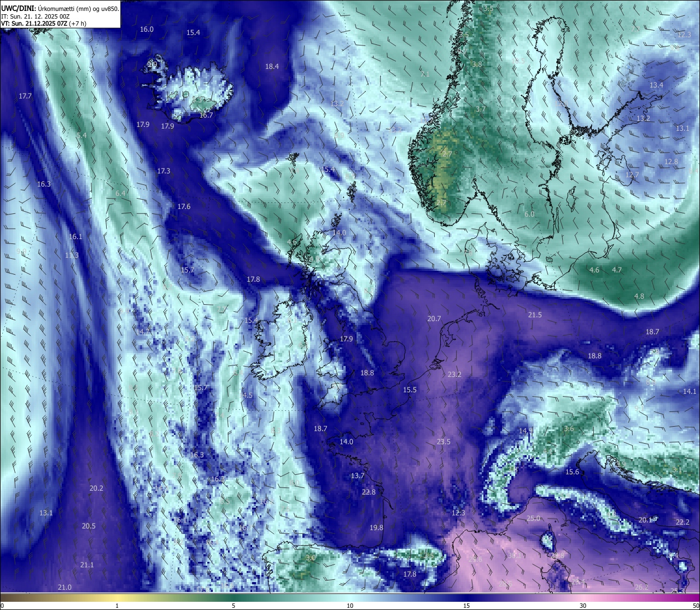Click the 25.0 value label
This screenshot has height=610, width=700.
click(x=533, y=519)
